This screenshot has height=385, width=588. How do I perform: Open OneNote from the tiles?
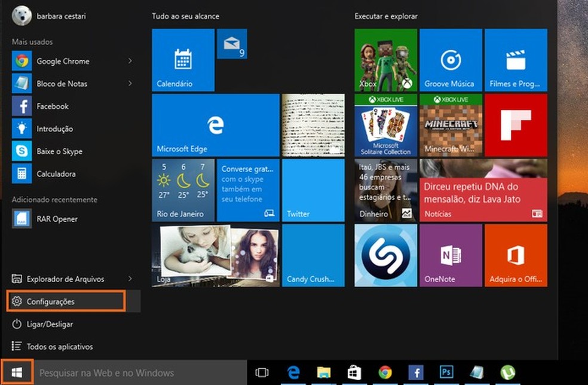pyautogui.click(x=450, y=255)
